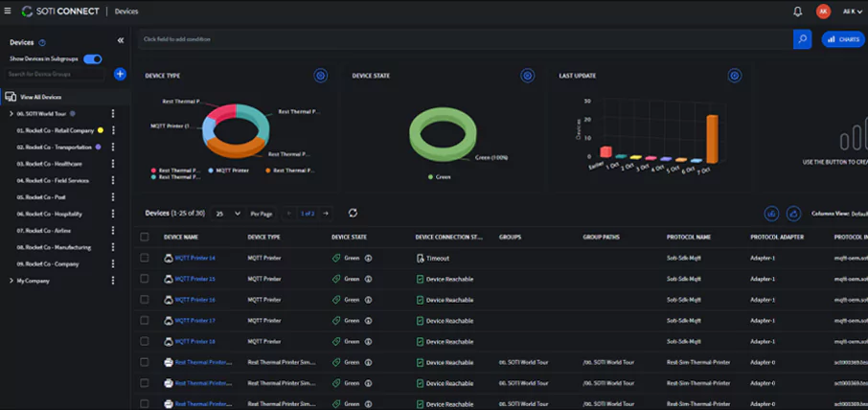Add a new device group
This screenshot has height=410, width=868.
(120, 74)
